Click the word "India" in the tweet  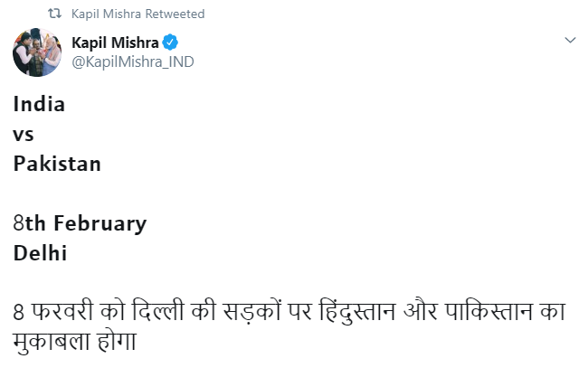coord(39,104)
